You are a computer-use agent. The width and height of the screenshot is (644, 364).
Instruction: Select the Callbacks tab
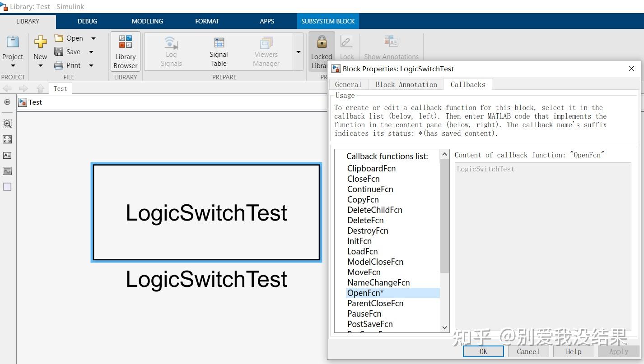468,84
